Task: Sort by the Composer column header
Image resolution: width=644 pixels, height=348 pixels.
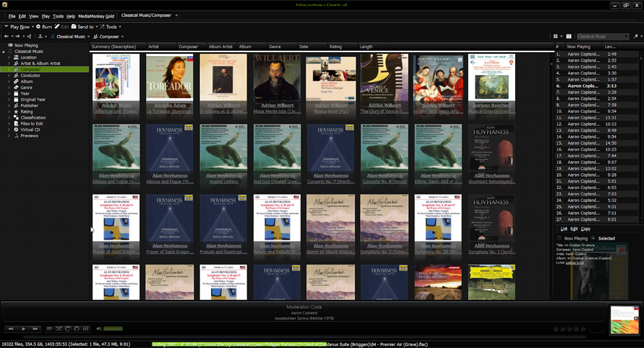Action: 188,47
